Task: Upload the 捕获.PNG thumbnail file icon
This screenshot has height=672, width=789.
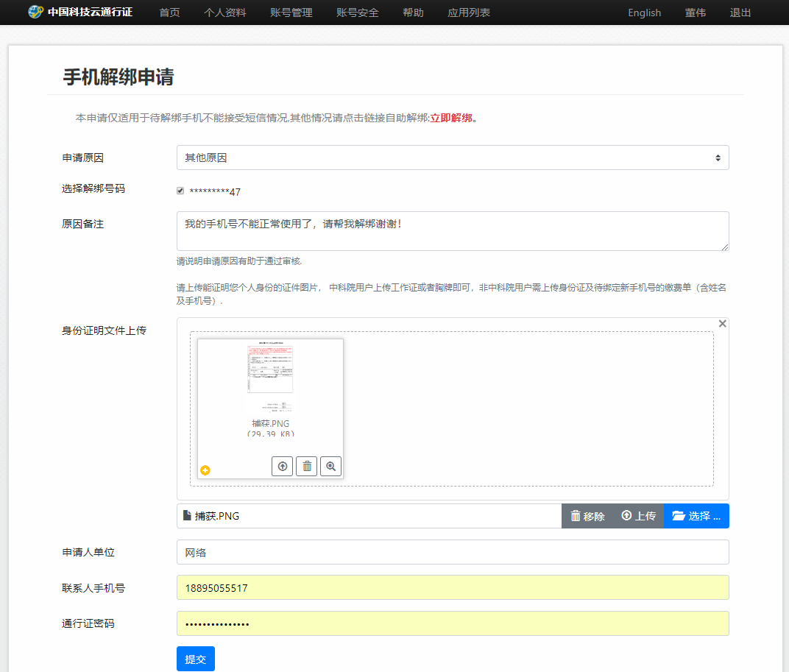Action: point(282,466)
